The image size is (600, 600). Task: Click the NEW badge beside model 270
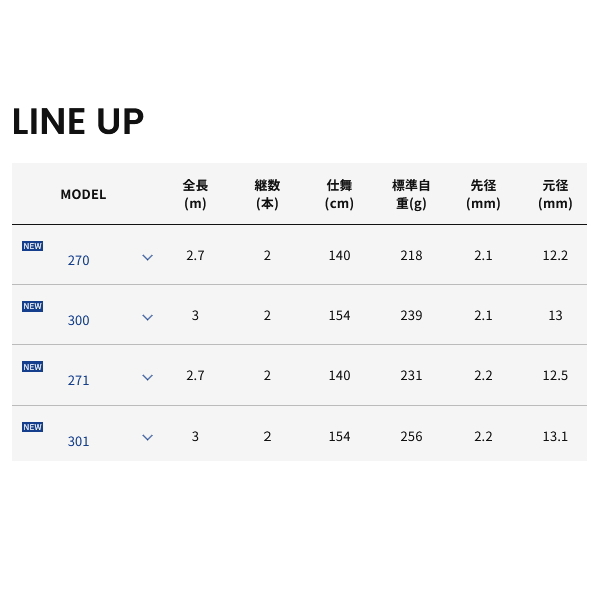point(33,246)
